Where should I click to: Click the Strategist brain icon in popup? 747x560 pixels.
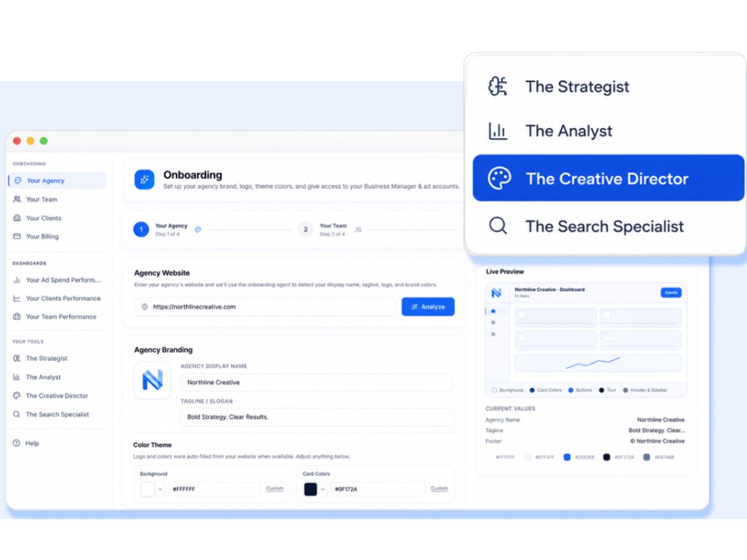click(497, 86)
